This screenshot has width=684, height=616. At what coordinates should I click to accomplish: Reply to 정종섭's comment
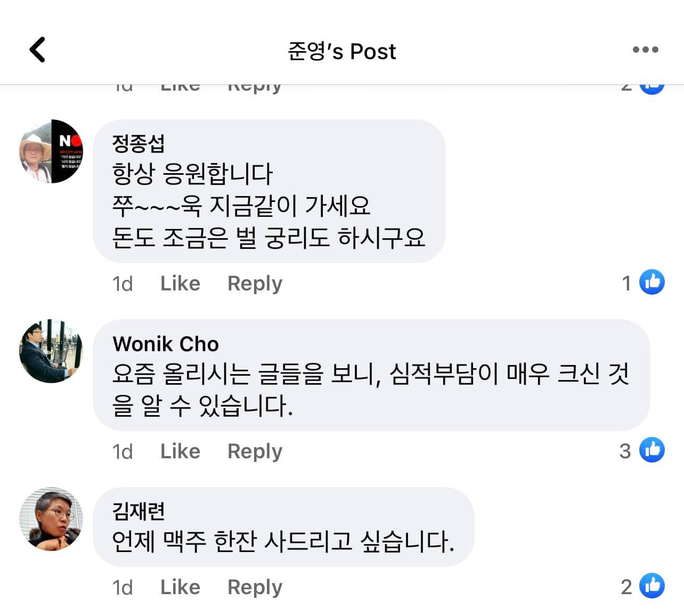255,283
